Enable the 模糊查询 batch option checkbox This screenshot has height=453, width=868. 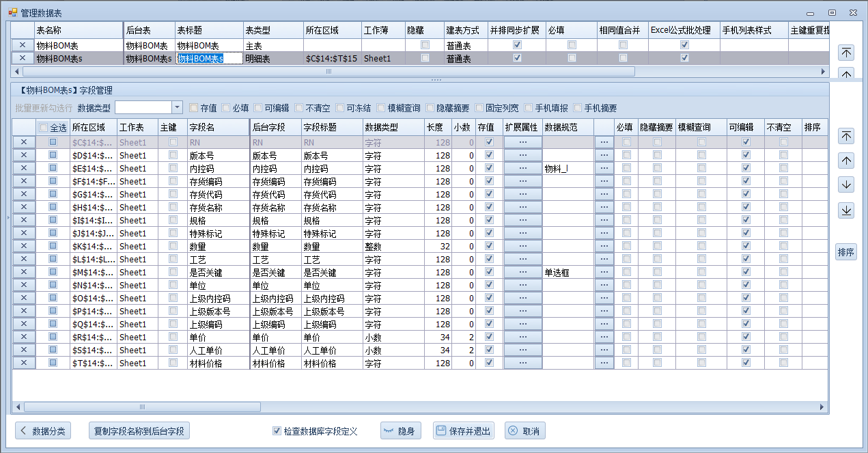click(x=381, y=108)
